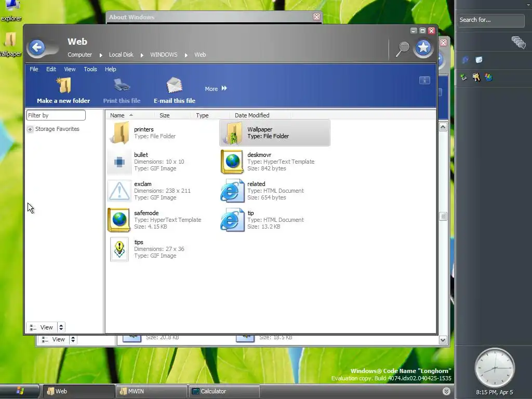Click the keys icon in sidebar
Viewport: 532px width, 399px height.
point(476,77)
